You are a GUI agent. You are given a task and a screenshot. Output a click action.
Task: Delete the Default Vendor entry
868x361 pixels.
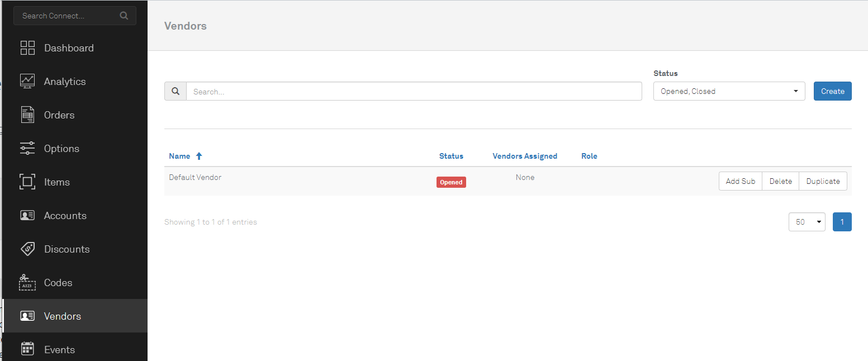(780, 181)
